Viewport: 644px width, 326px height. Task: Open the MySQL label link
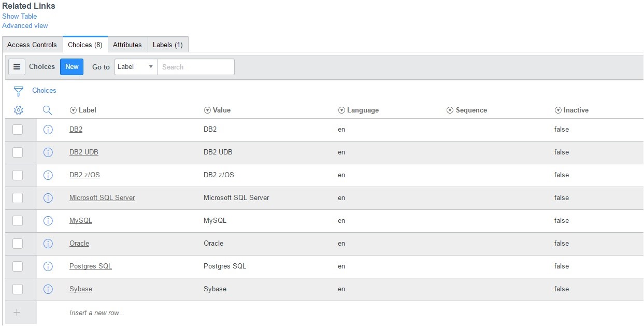pos(81,220)
